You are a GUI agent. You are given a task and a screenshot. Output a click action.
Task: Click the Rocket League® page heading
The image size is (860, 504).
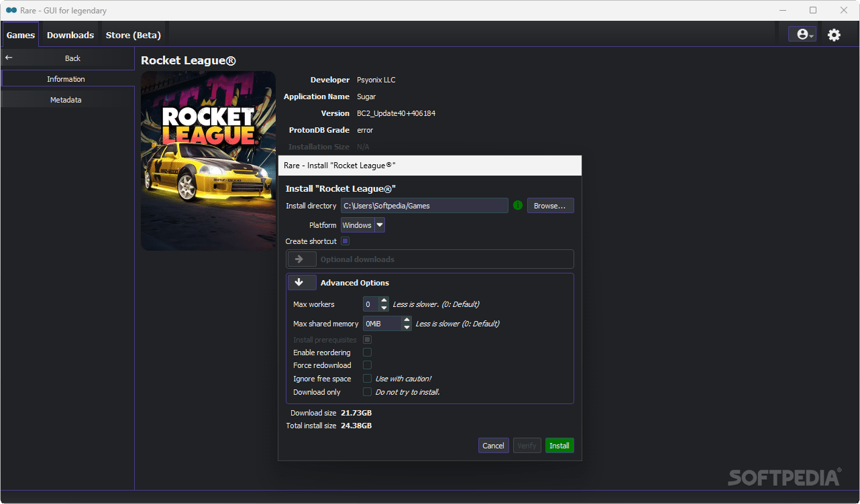coord(189,61)
